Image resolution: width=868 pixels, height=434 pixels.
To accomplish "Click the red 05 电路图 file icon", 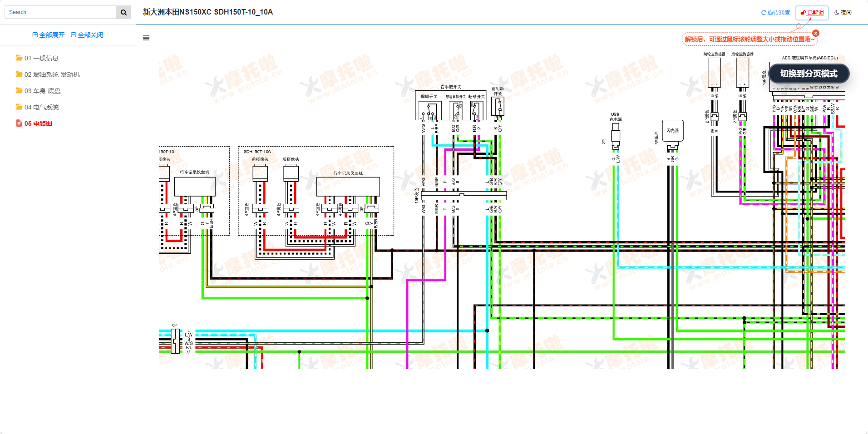I will 19,123.
